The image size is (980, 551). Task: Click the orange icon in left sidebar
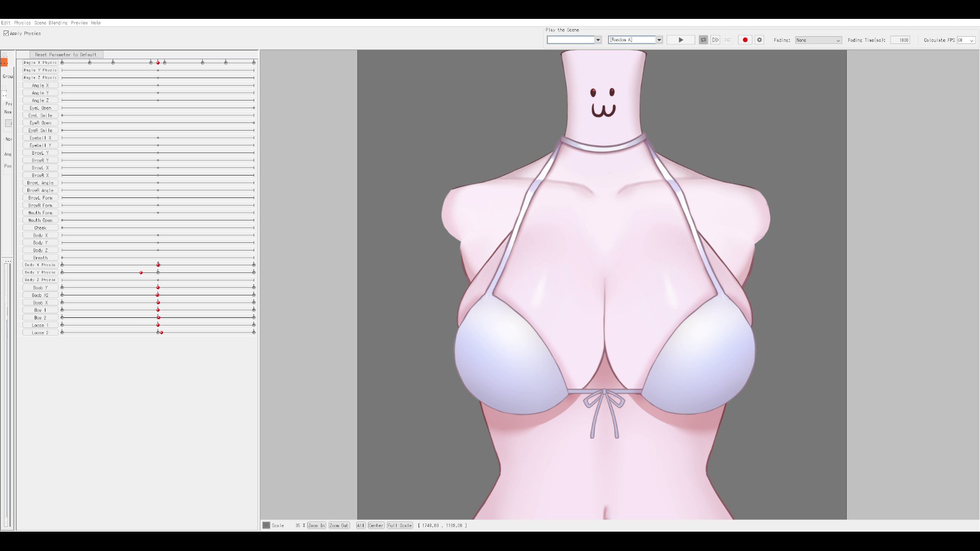[x=4, y=62]
